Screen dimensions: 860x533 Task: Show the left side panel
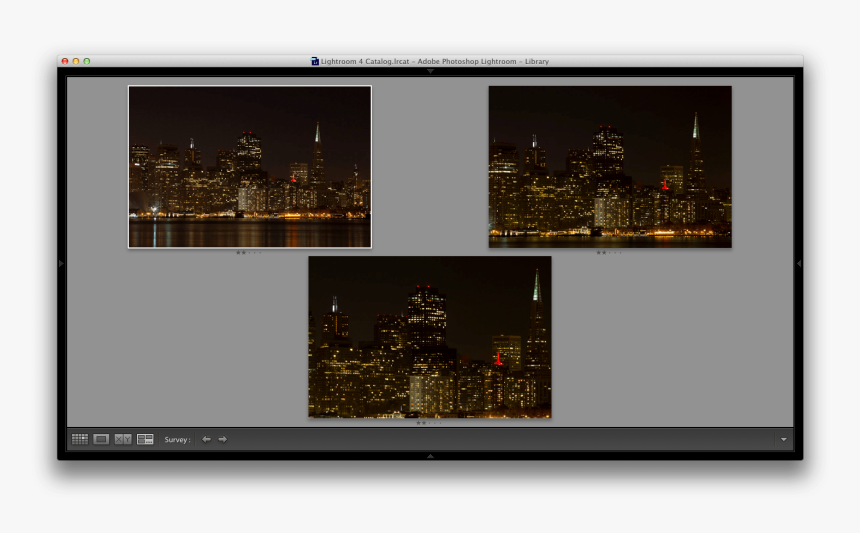point(61,263)
